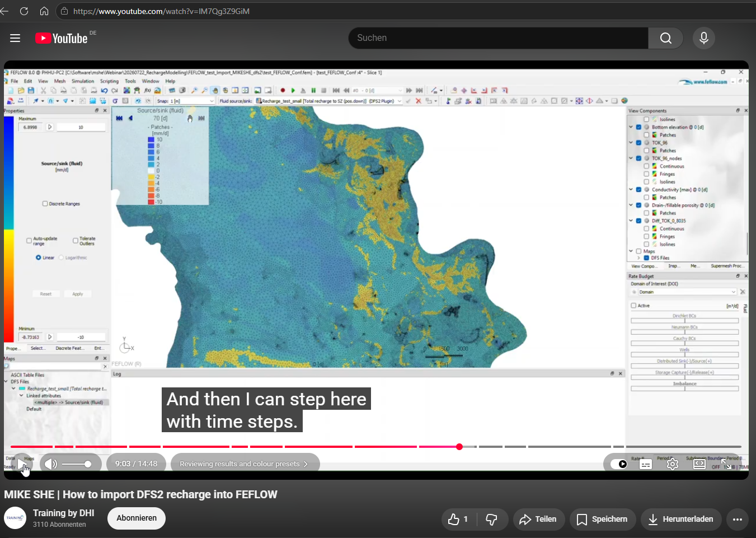The width and height of the screenshot is (756, 538).
Task: Open the Domain dropdown in Rate Budget
Action: point(687,292)
